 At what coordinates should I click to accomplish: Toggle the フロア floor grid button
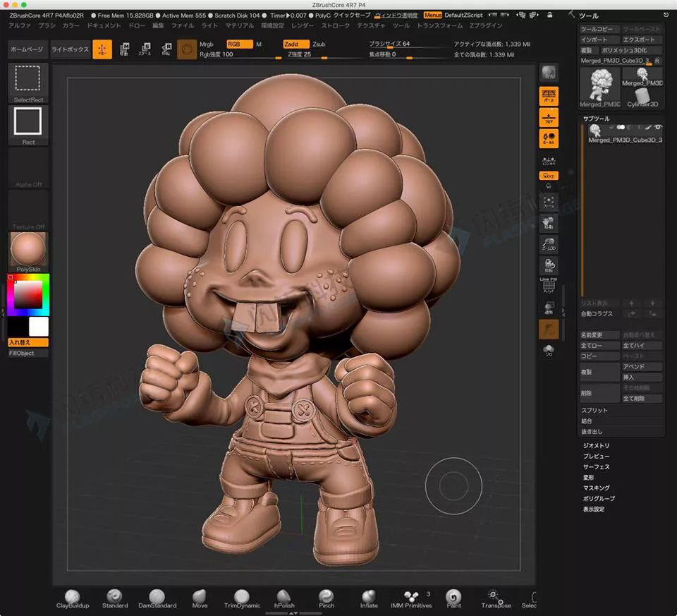(x=549, y=118)
